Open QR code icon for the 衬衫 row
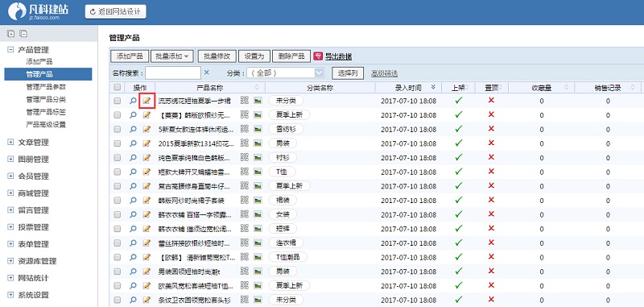 coord(245,157)
